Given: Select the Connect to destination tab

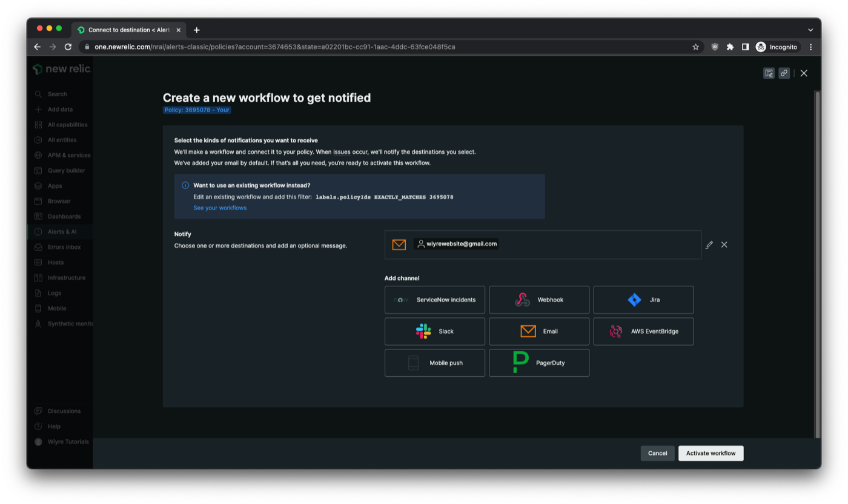Looking at the screenshot, I should coord(129,30).
